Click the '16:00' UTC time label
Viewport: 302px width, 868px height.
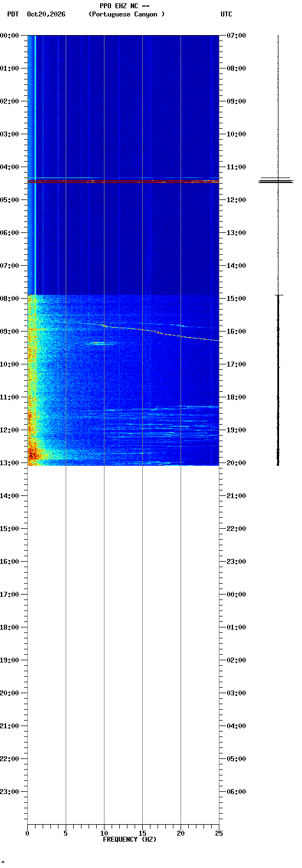click(x=236, y=332)
